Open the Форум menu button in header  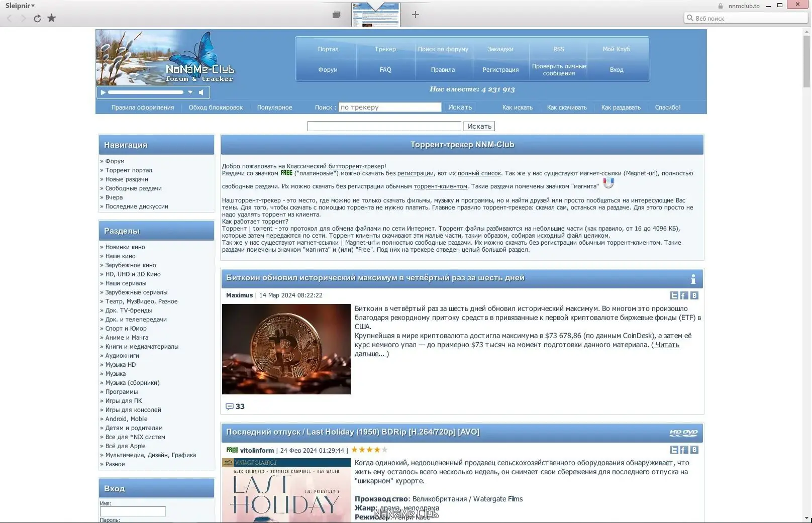328,70
